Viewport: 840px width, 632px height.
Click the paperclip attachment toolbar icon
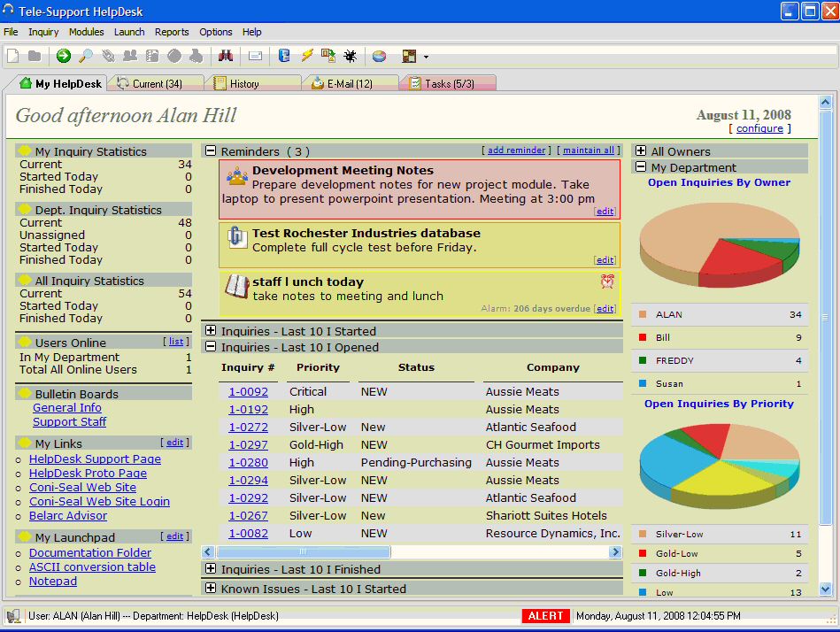[x=108, y=56]
